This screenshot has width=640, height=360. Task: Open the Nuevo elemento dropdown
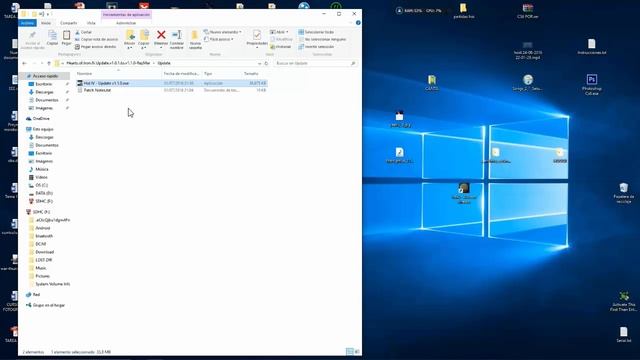click(x=223, y=32)
